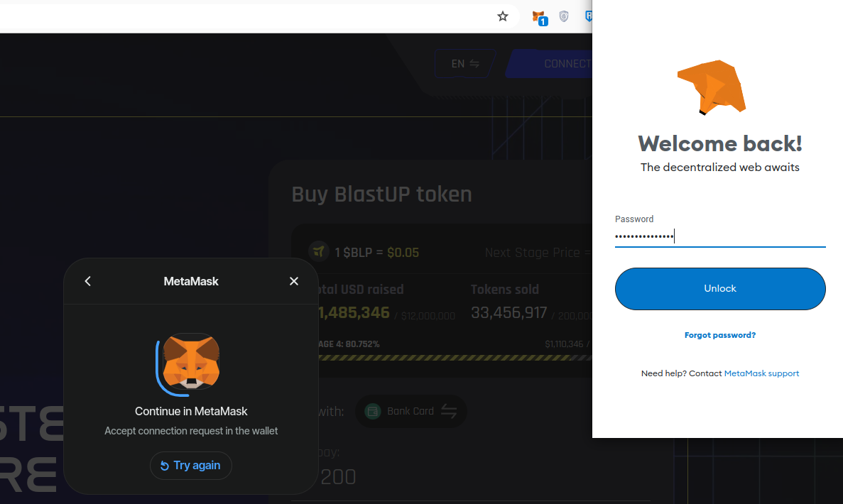Click the MetaMask support link
The width and height of the screenshot is (843, 504).
click(x=761, y=373)
